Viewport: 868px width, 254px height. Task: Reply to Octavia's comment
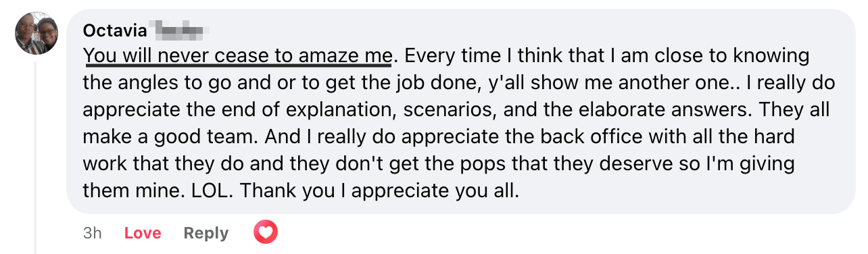[206, 233]
